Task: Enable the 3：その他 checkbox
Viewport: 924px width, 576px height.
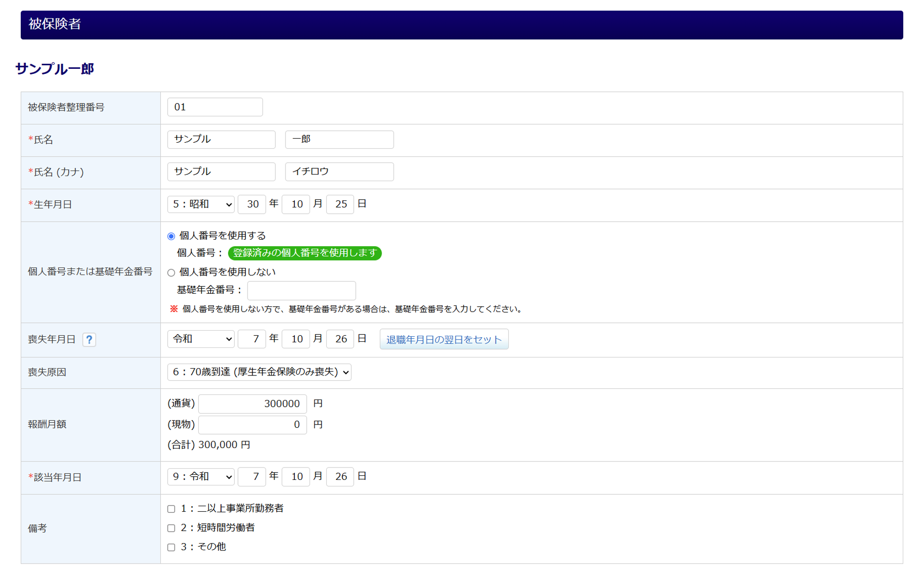Action: click(171, 547)
